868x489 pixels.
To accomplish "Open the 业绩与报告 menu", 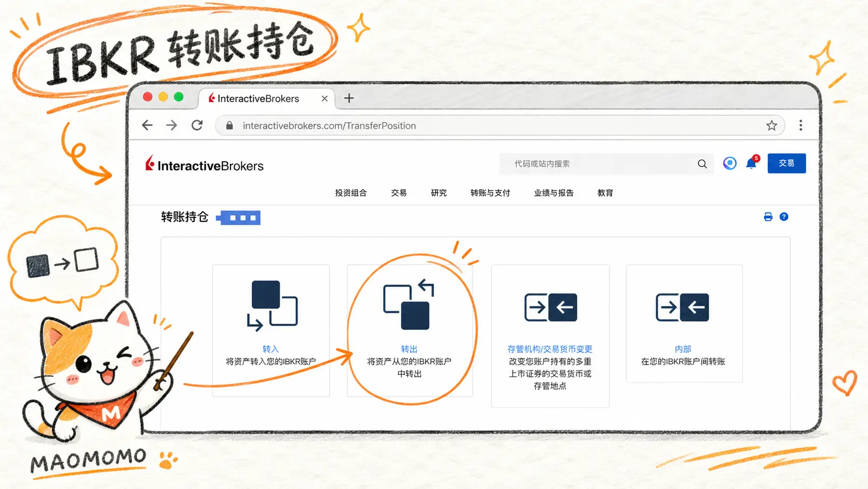I will tap(553, 193).
